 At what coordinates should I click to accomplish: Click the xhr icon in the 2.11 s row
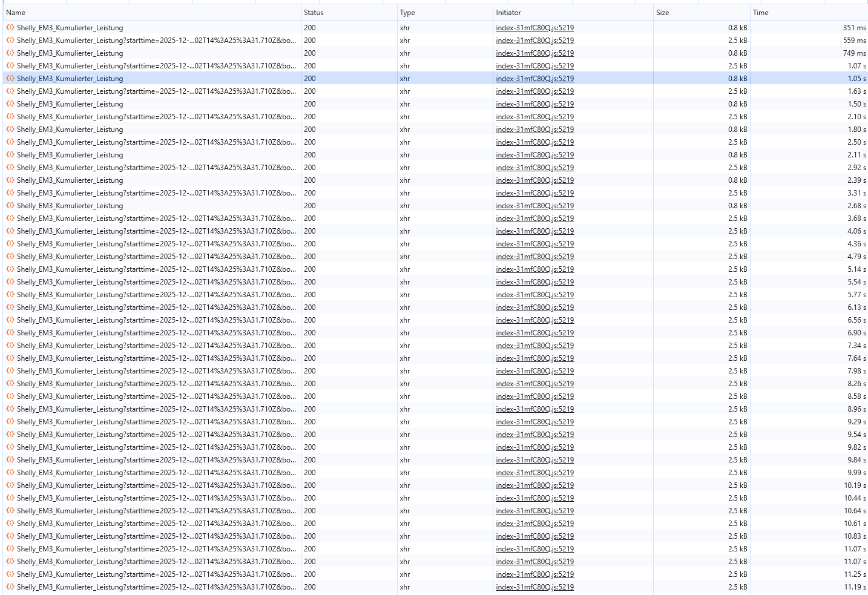[x=10, y=155]
